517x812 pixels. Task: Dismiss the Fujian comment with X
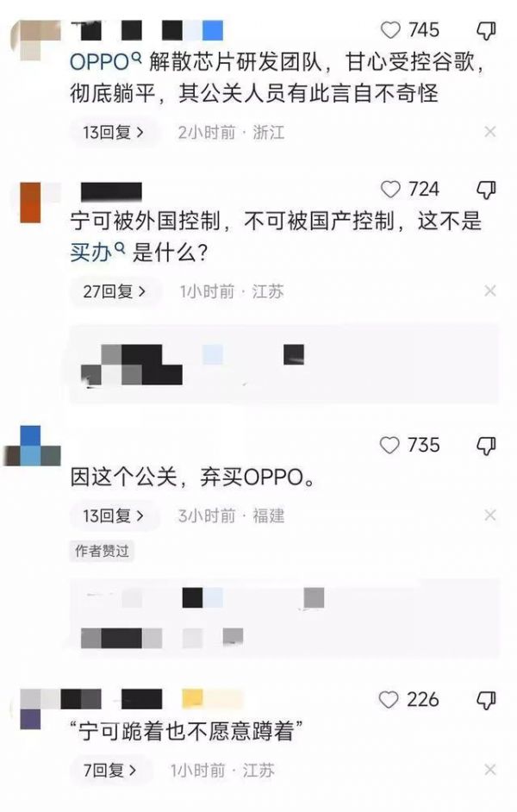(490, 515)
